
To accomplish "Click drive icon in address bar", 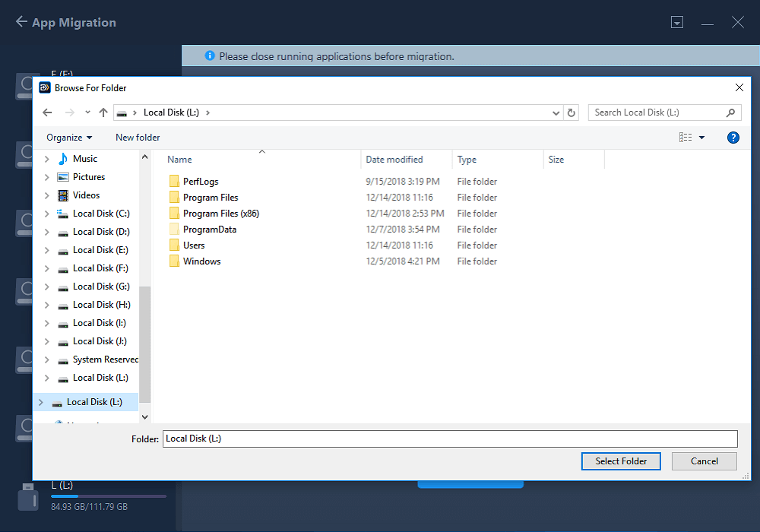I will (x=122, y=113).
